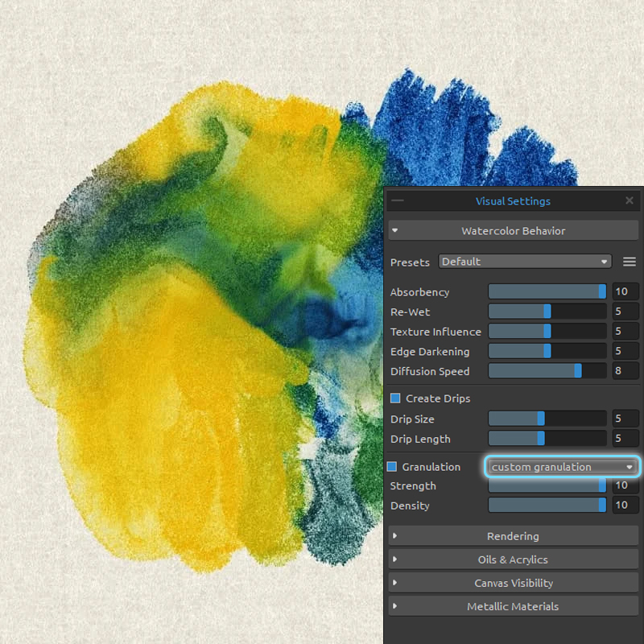Expand the Metallic Materials section
The width and height of the screenshot is (644, 644).
click(513, 606)
